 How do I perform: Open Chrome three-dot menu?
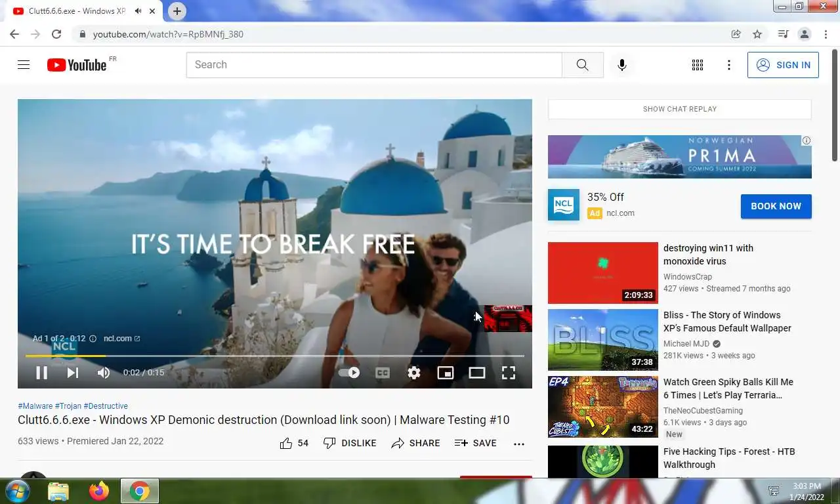(825, 34)
